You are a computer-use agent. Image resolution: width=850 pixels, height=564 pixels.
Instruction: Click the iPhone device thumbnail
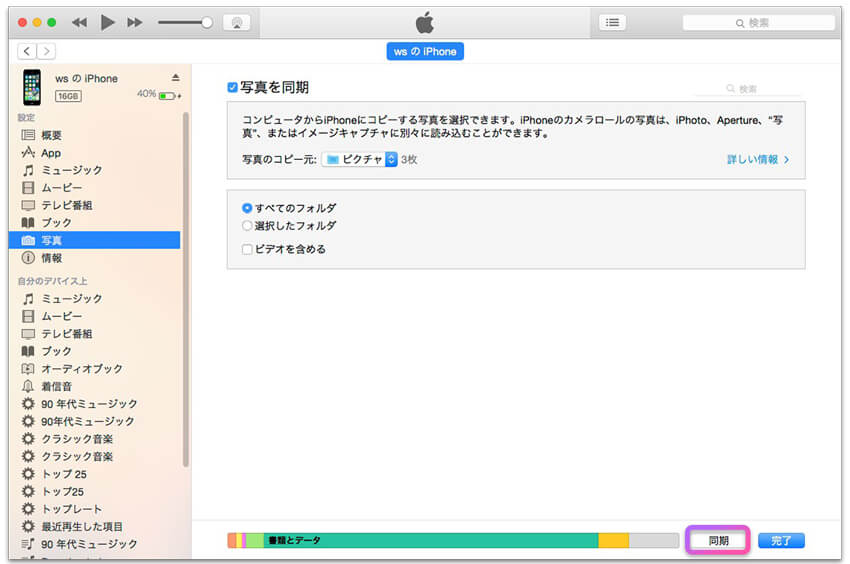pos(32,87)
